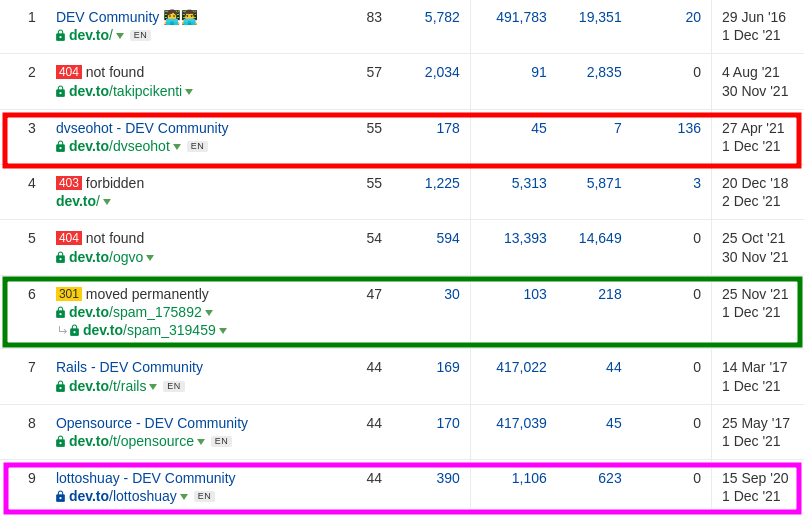
Task: Click the red 403 forbidden badge
Action: [69, 183]
